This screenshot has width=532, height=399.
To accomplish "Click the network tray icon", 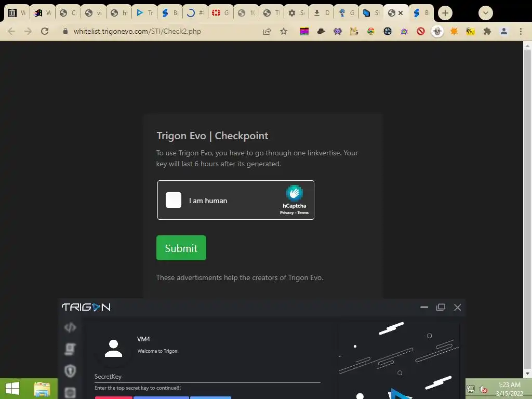I will (x=470, y=389).
